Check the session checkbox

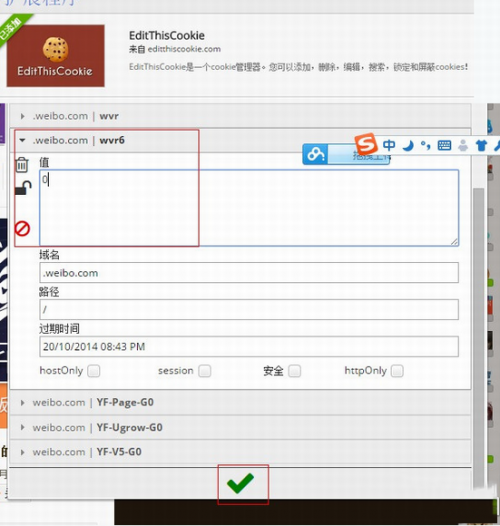click(x=205, y=371)
